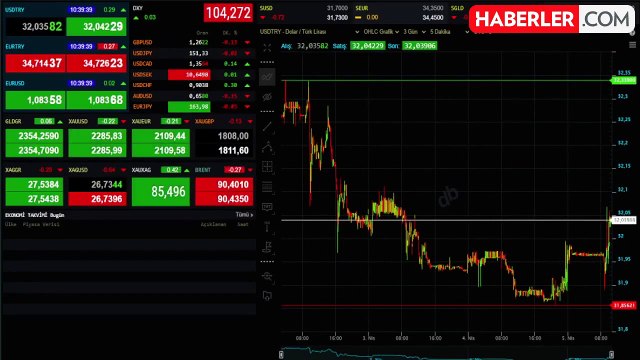640x360 pixels.
Task: Click the XAUUSD price 2285,83
Action: pyautogui.click(x=98, y=136)
